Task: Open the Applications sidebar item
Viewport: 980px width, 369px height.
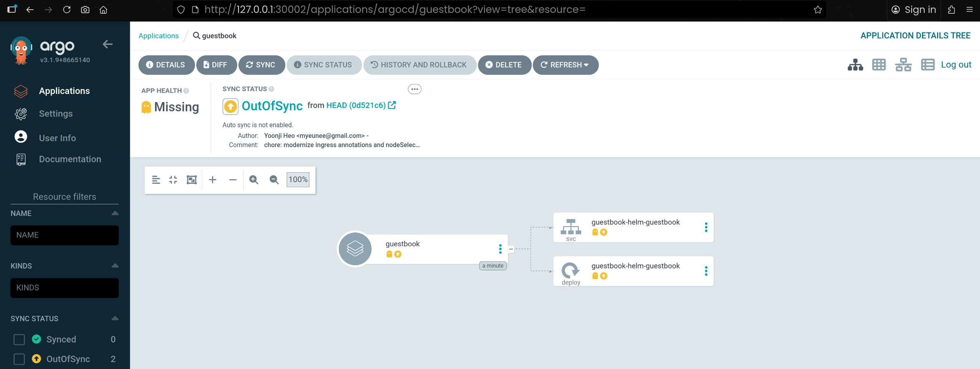Action: click(x=64, y=91)
